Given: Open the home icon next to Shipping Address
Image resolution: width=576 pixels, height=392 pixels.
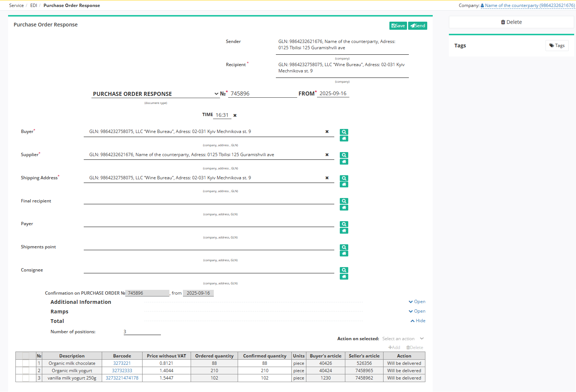Looking at the screenshot, I should click(344, 184).
